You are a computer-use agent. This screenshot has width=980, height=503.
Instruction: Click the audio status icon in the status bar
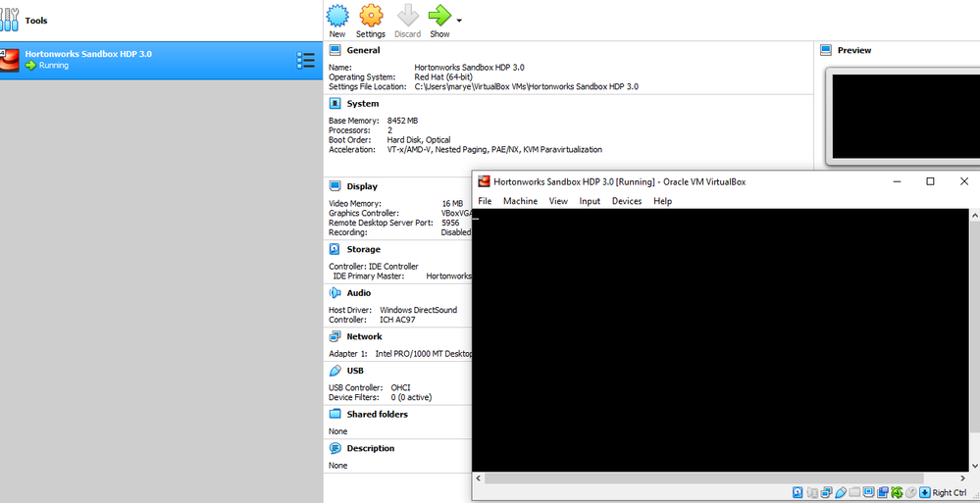point(812,493)
